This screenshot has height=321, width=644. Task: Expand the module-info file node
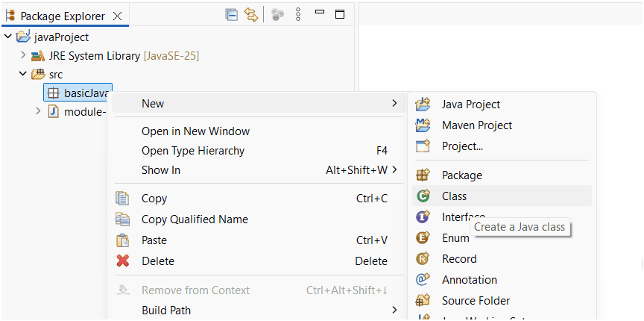[38, 111]
